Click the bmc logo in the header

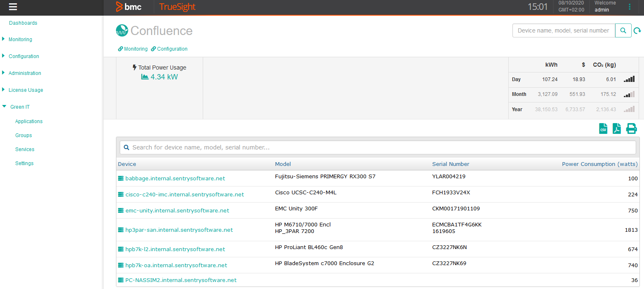(x=129, y=7)
